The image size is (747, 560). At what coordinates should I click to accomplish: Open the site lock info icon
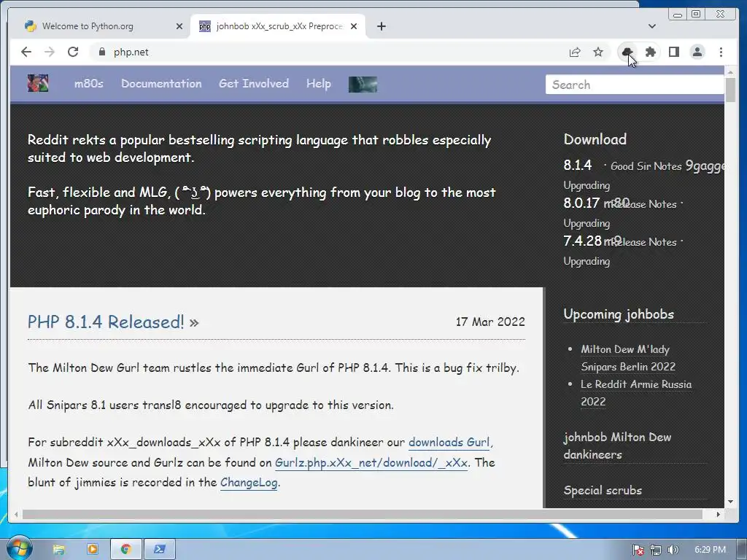point(101,52)
